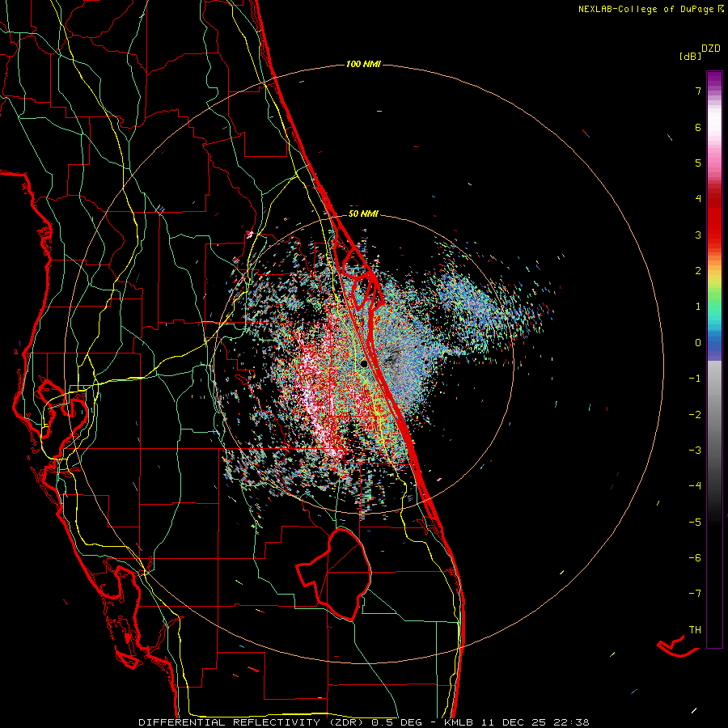728x728 pixels.
Task: Click the 4 dB color scale value
Action: coord(698,199)
